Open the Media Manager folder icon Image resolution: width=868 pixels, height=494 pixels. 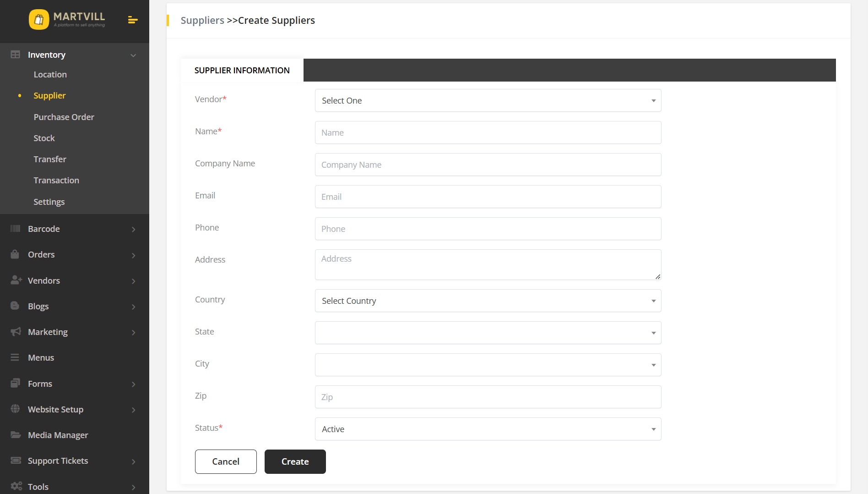(x=15, y=435)
